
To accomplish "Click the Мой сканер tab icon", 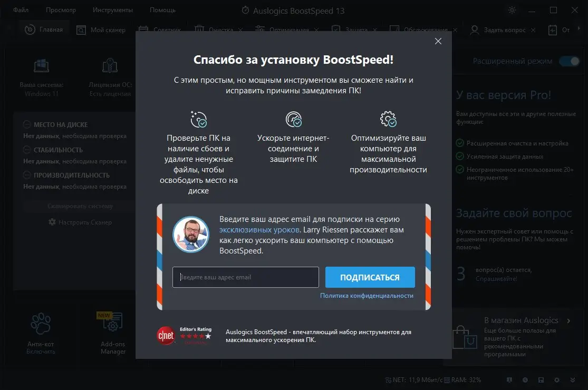I will 81,30.
